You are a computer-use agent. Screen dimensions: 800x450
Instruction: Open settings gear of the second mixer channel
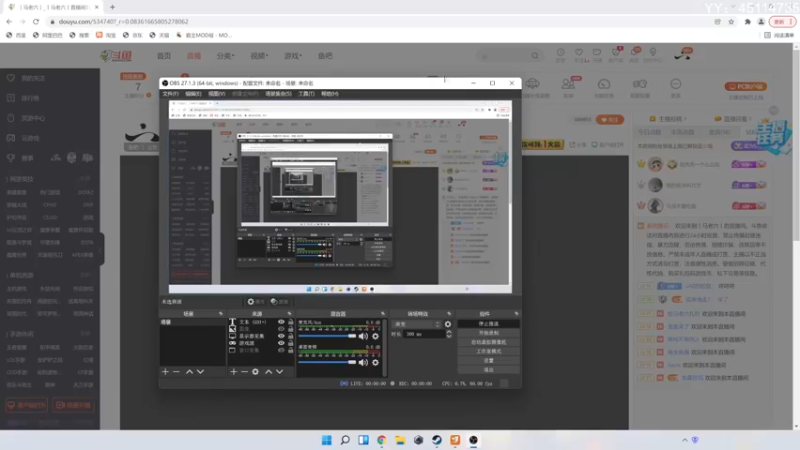click(x=376, y=362)
